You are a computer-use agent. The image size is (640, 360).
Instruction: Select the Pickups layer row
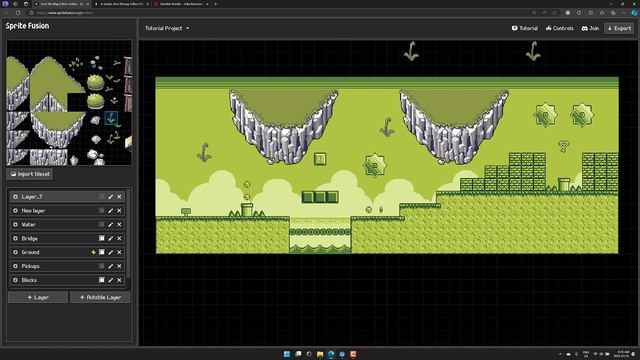tap(67, 266)
